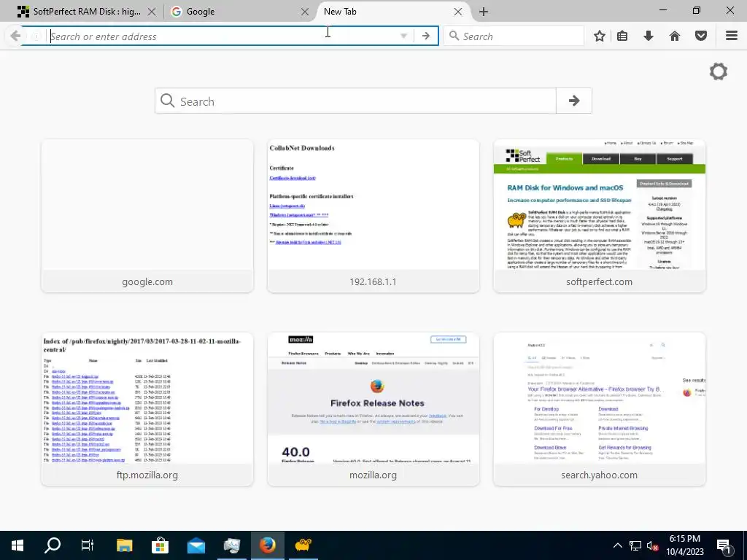
Task: Click the toolbar Search box
Action: (514, 36)
